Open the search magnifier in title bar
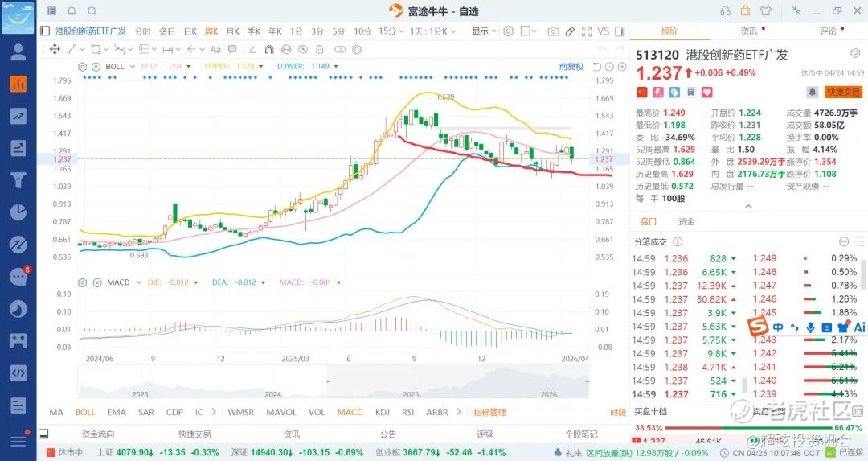 91,10
